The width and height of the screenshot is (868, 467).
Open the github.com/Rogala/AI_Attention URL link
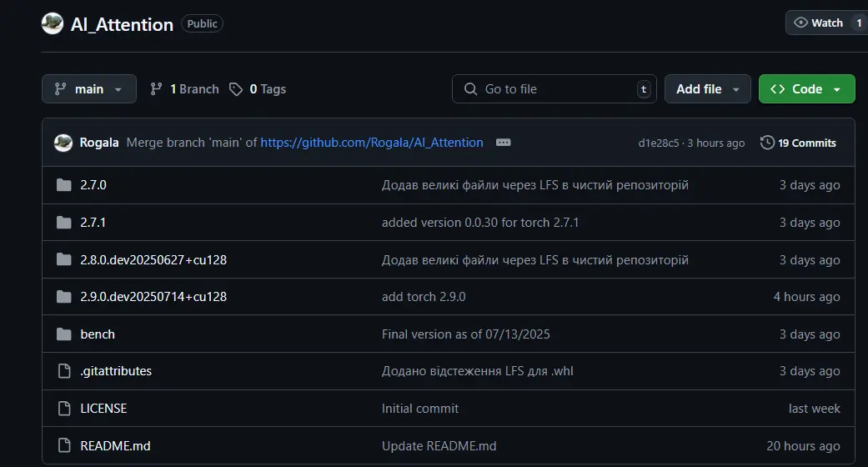(x=371, y=143)
